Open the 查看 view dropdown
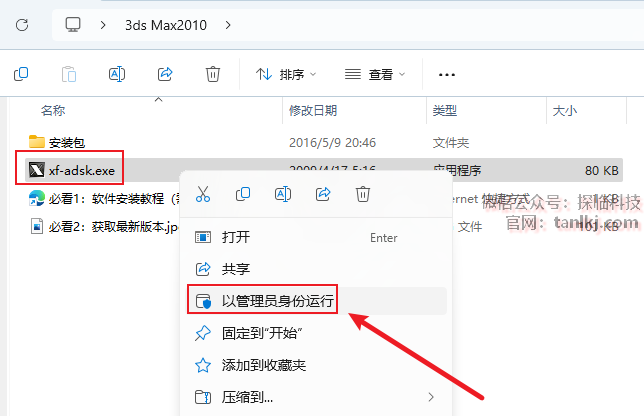Viewport: 644px width, 416px height. coord(375,74)
